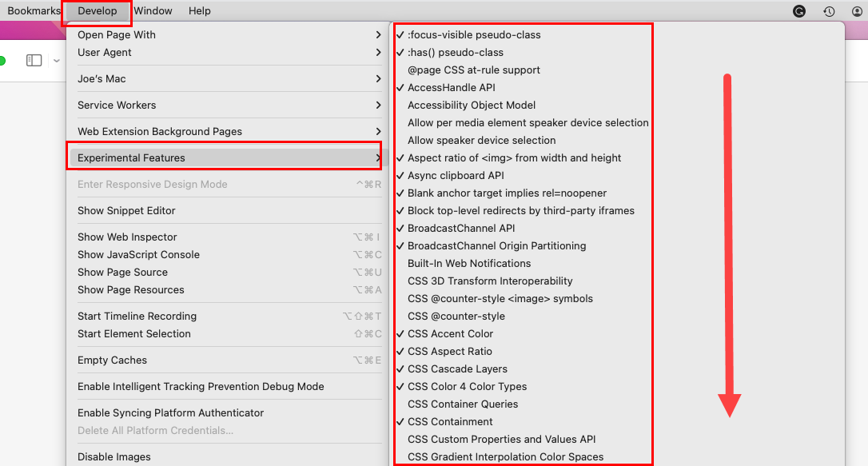Screen dimensions: 868x466
Task: Open the history clock icon in the menu bar
Action: coord(829,11)
